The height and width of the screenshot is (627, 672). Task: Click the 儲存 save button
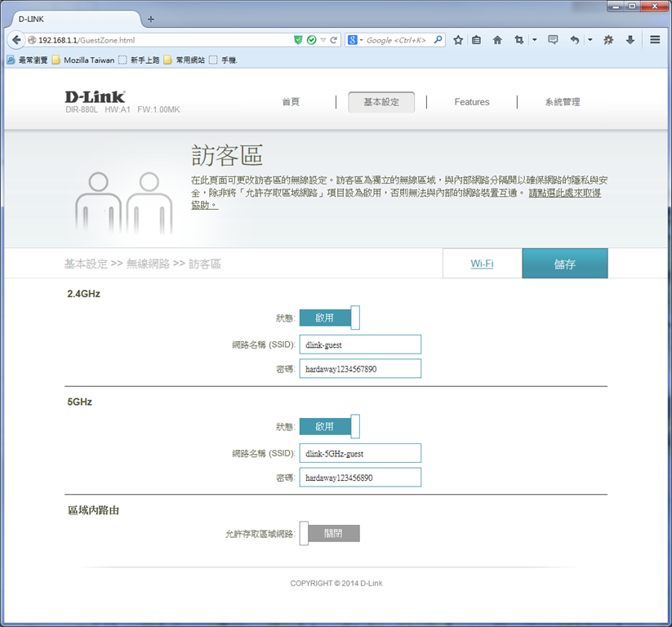point(565,264)
